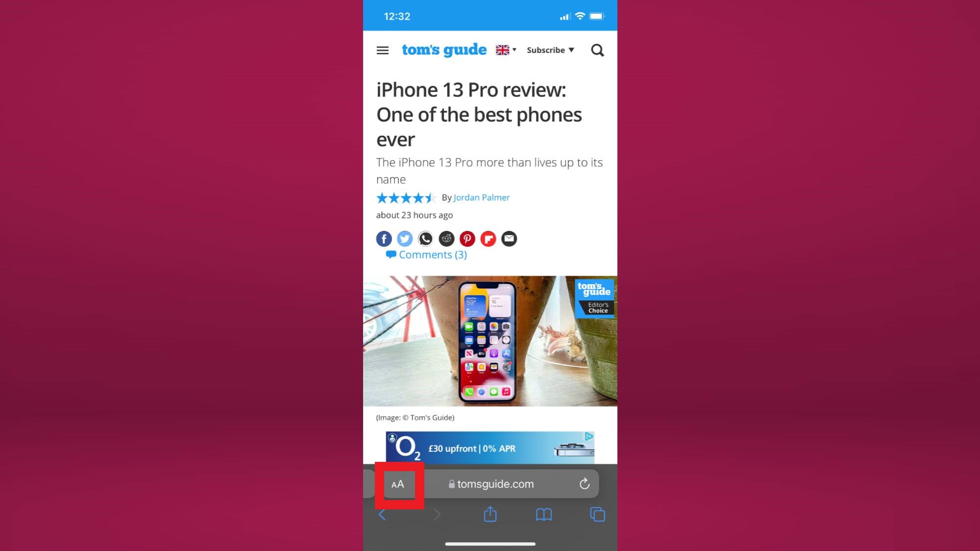The width and height of the screenshot is (980, 551).
Task: Share article via WhatsApp
Action: pos(425,238)
